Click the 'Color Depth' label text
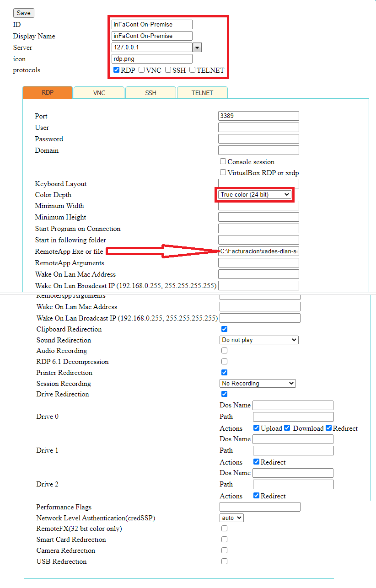 coord(53,195)
